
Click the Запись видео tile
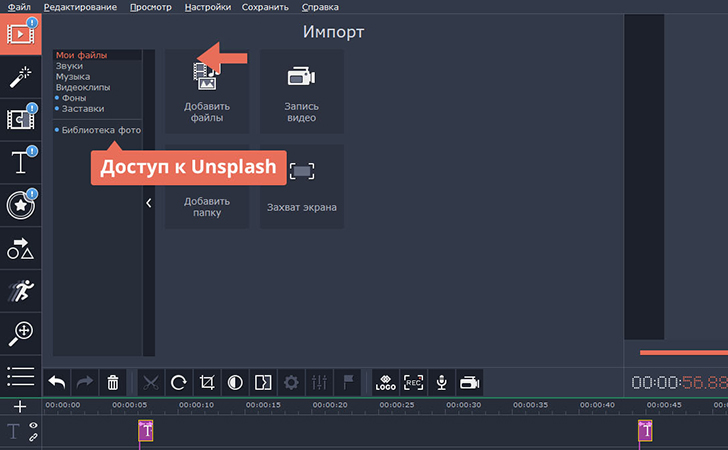pos(302,91)
